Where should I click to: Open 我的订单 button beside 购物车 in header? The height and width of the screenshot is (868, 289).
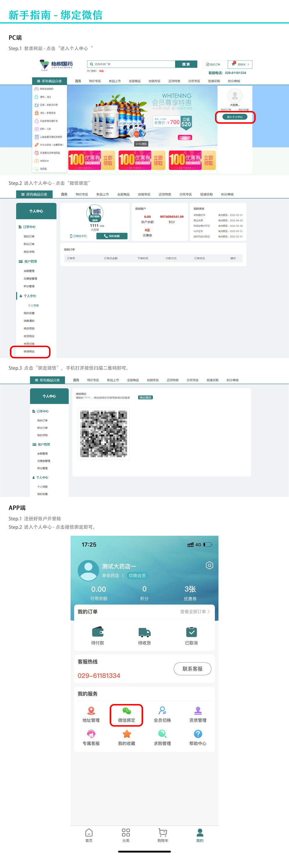pos(213,64)
